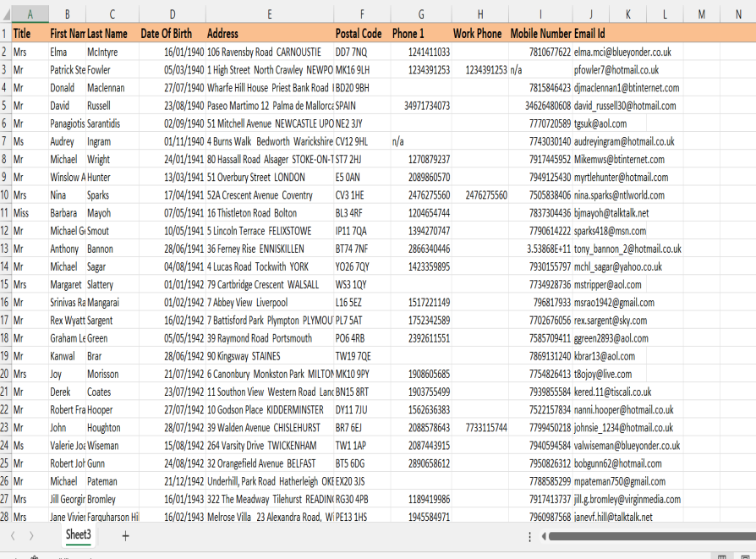Screen dimensions: 756x559
Task: Select the "Sarantidis" last name cell
Action: click(x=112, y=123)
